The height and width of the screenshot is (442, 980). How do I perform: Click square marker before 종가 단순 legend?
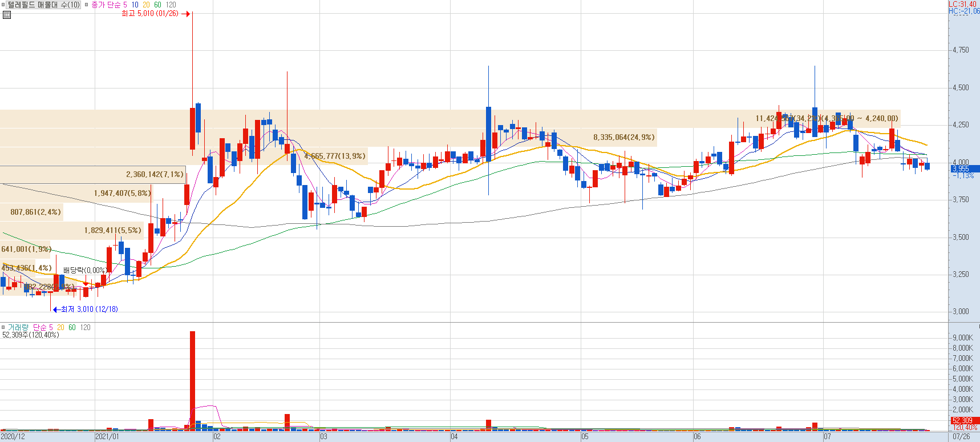pyautogui.click(x=87, y=5)
